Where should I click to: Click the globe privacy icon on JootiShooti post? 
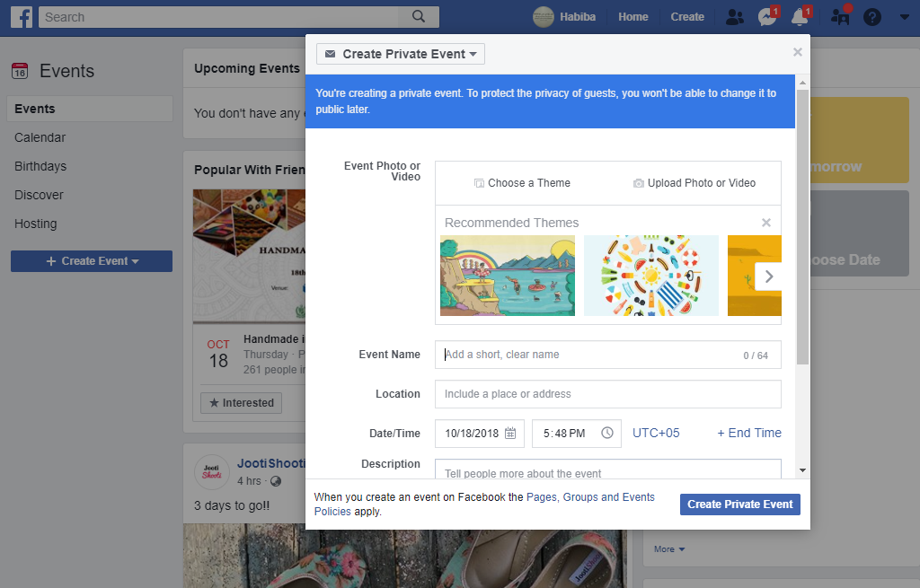pyautogui.click(x=276, y=481)
